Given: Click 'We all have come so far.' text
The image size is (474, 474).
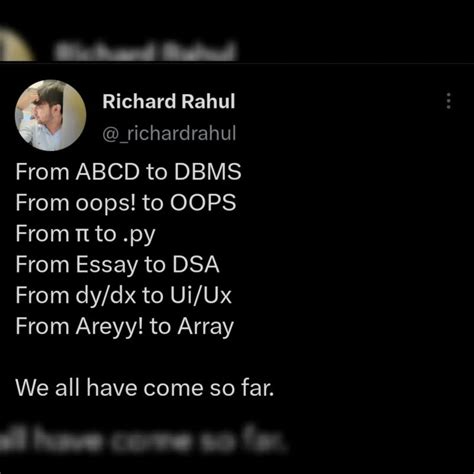Looking at the screenshot, I should pos(145,388).
